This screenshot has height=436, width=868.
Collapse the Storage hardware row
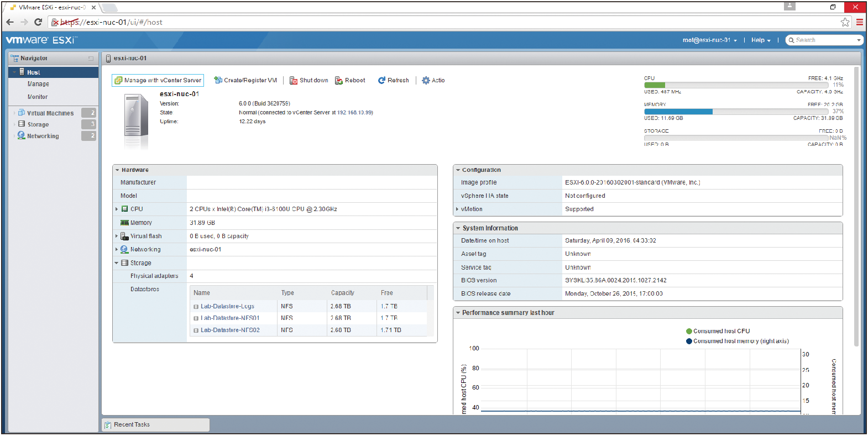coord(117,263)
